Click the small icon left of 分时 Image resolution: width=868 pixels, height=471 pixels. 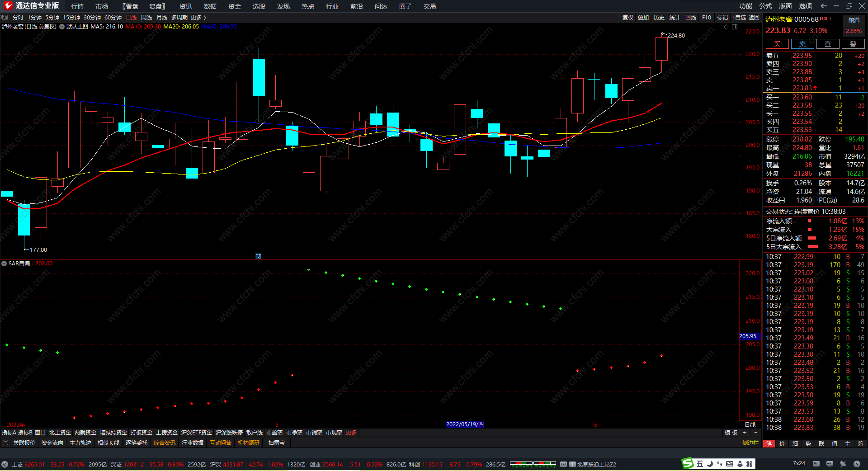coord(5,17)
